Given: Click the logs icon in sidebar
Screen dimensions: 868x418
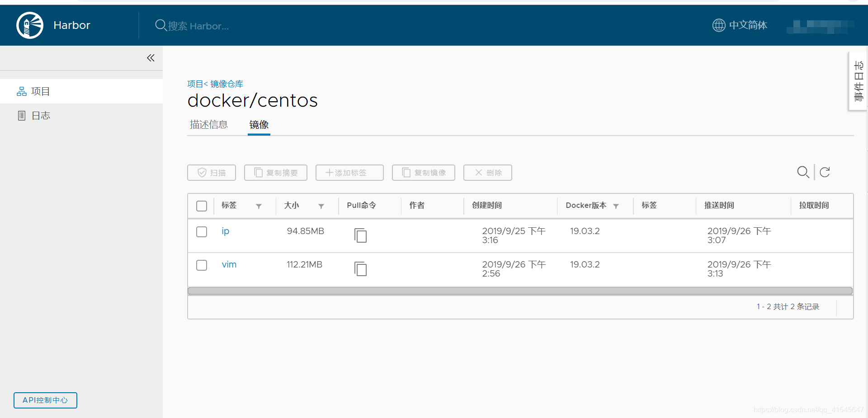Looking at the screenshot, I should [22, 116].
